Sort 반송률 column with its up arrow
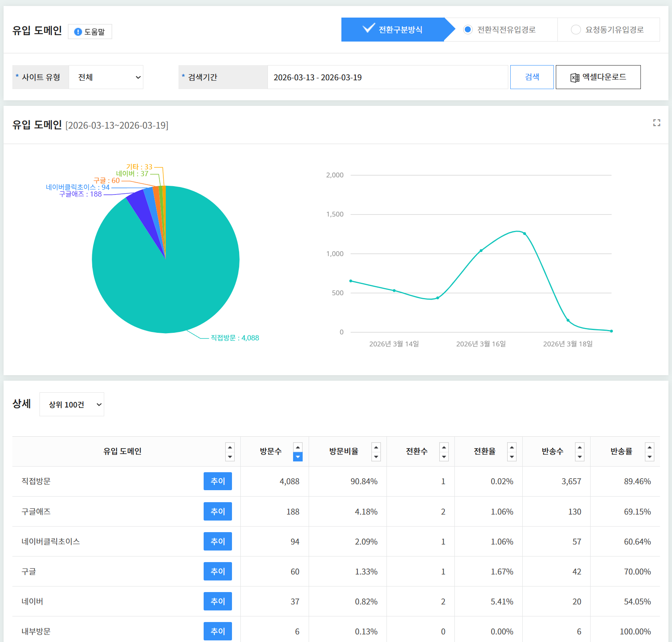672x642 pixels. click(x=650, y=447)
